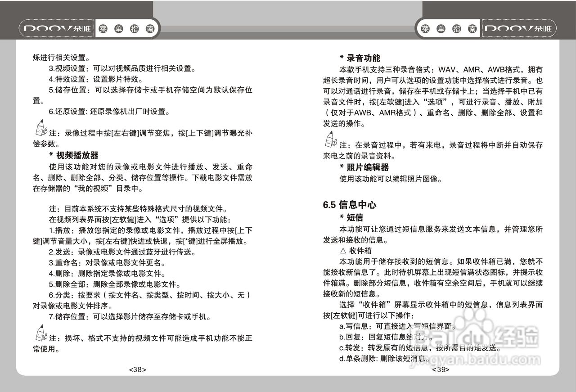Click the * 视频播放器 heading
Viewport: 576px width, 392px height.
click(74, 155)
